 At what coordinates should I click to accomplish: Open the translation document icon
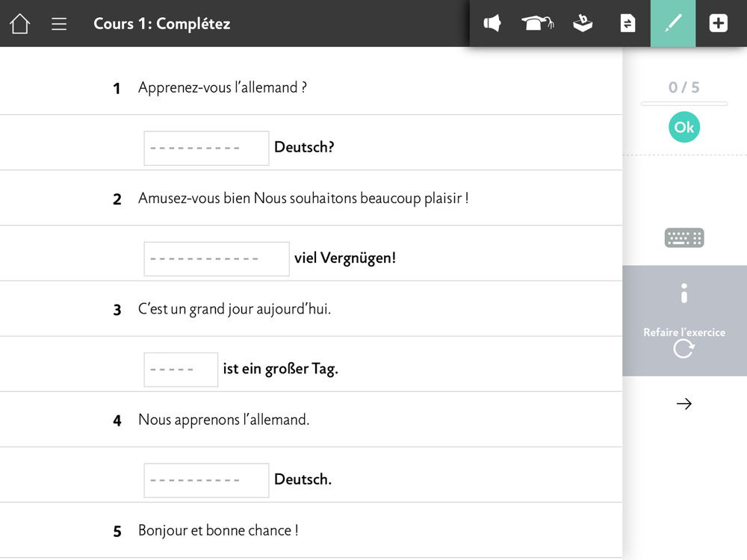[x=627, y=23]
